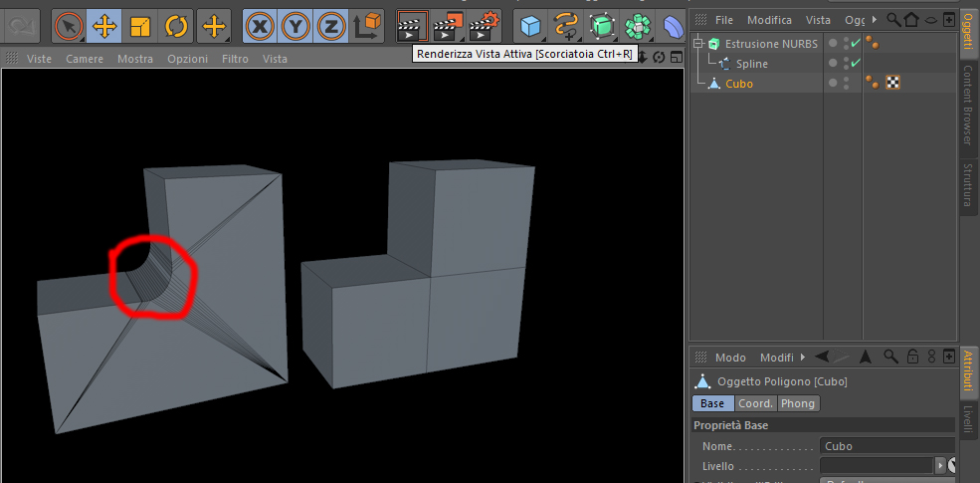Activate the highlighted Move tool
This screenshot has width=980, height=483.
(x=103, y=26)
